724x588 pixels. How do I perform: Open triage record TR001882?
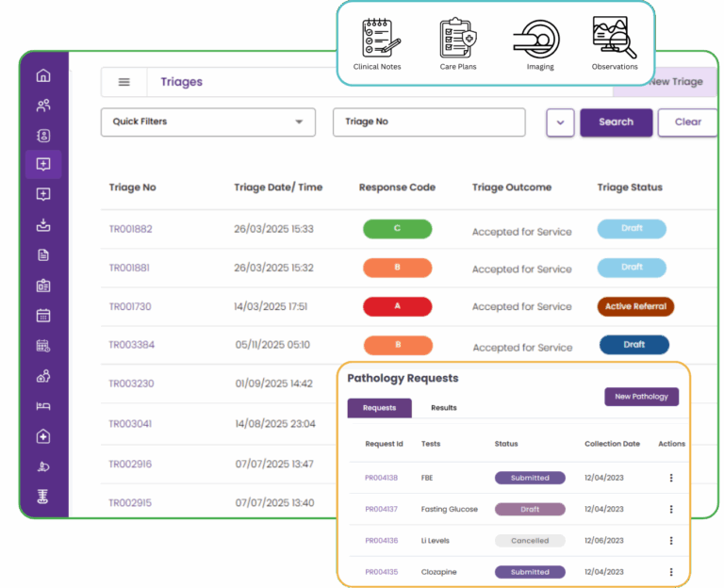(130, 229)
